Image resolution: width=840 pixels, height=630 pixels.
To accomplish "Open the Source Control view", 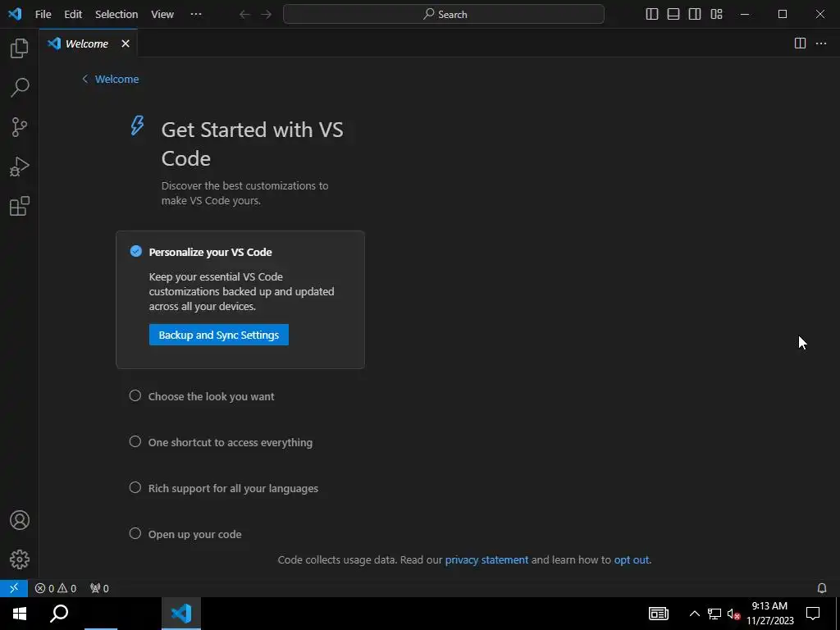I will 20,127.
